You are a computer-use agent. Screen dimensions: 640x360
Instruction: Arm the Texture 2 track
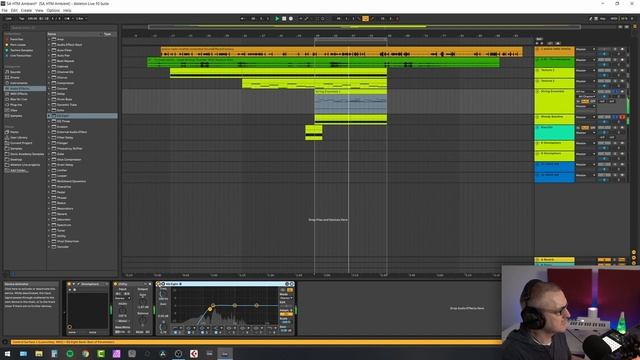point(622,81)
